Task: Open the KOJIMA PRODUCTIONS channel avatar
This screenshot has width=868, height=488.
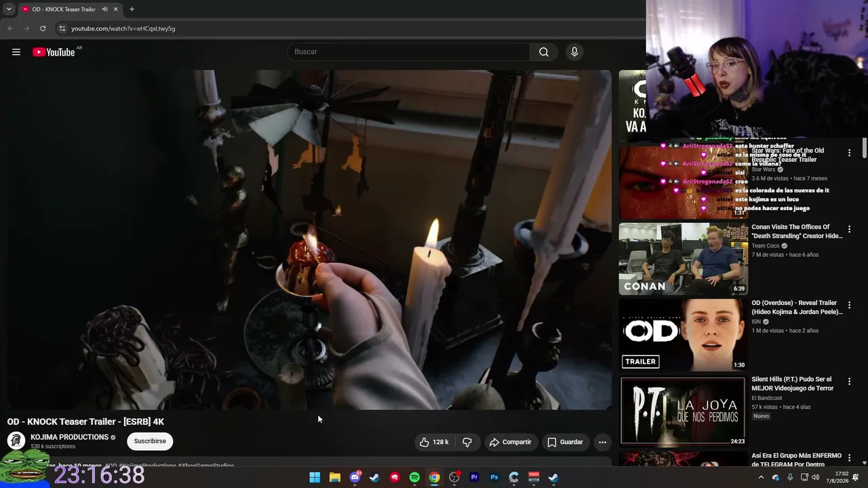Action: 16,441
